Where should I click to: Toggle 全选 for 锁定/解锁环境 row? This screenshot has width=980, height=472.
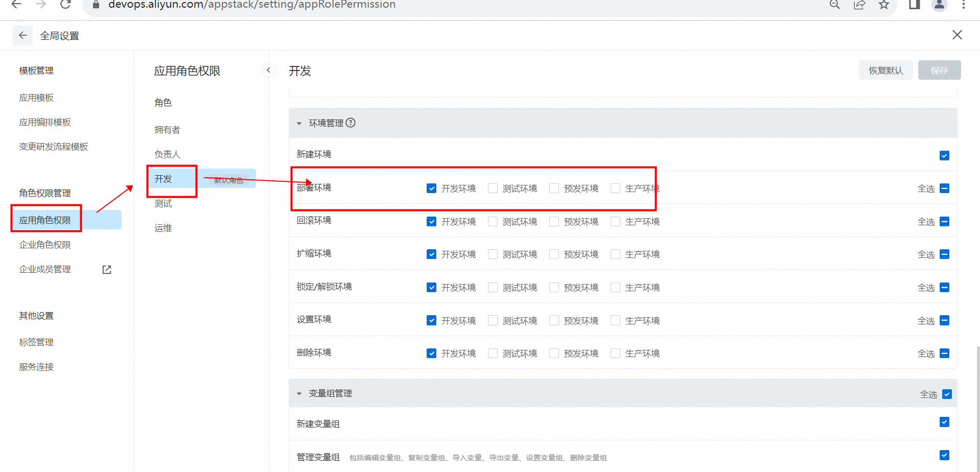click(x=944, y=288)
